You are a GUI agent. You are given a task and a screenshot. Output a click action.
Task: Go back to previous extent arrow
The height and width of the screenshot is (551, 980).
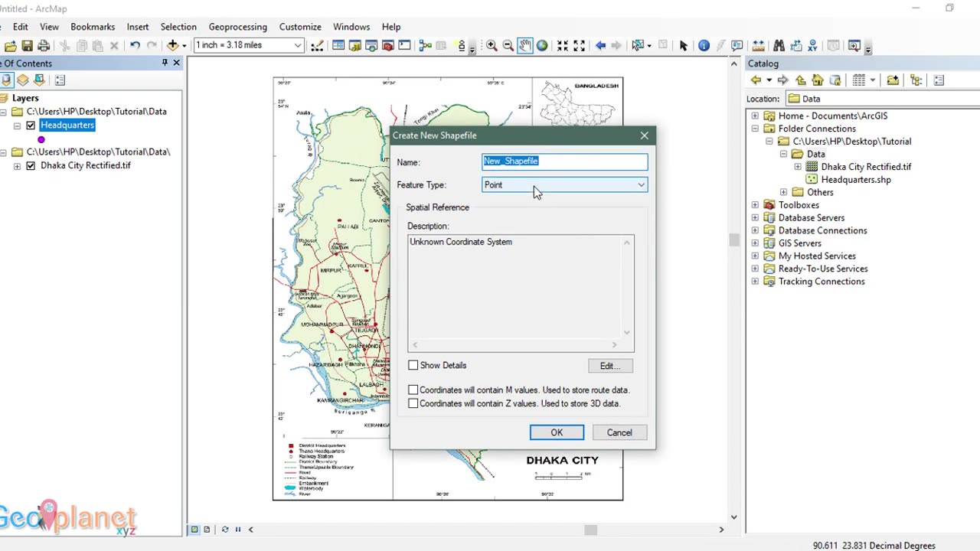[x=600, y=46]
